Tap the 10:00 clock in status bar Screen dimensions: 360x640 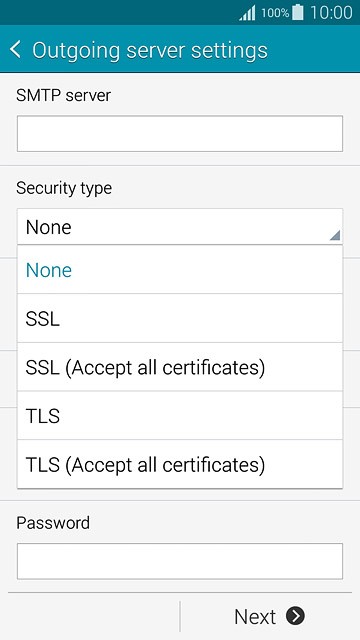pyautogui.click(x=331, y=13)
